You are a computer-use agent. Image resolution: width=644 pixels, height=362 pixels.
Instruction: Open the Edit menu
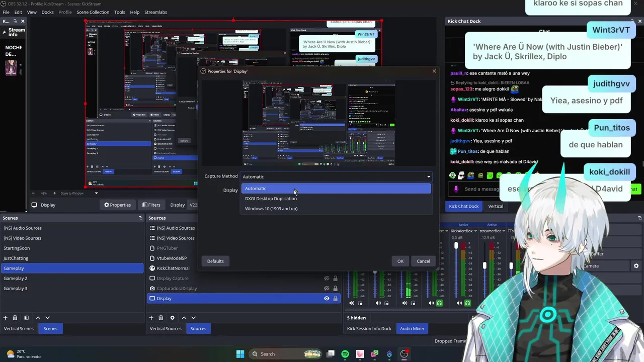(18, 12)
